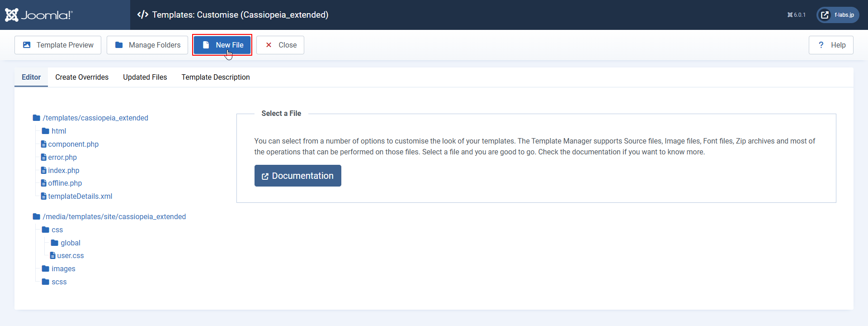
Task: Expand the scss folder
Action: click(x=59, y=282)
